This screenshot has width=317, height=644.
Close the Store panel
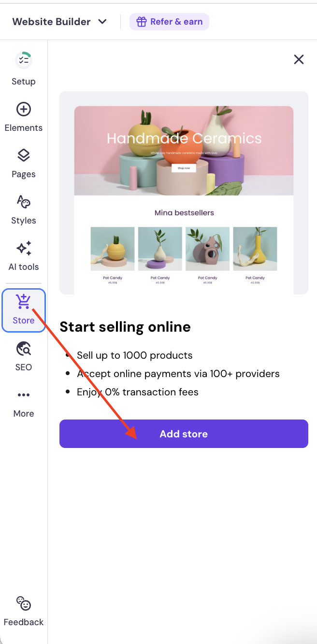coord(299,59)
